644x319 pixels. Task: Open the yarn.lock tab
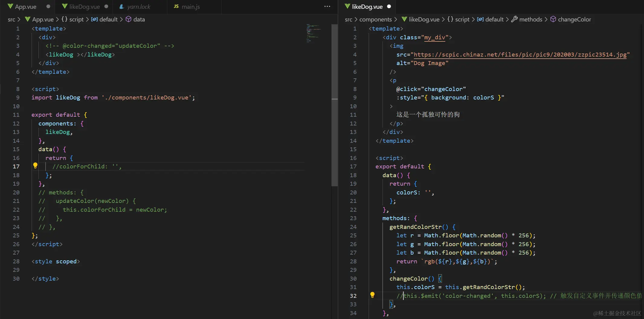(x=139, y=7)
